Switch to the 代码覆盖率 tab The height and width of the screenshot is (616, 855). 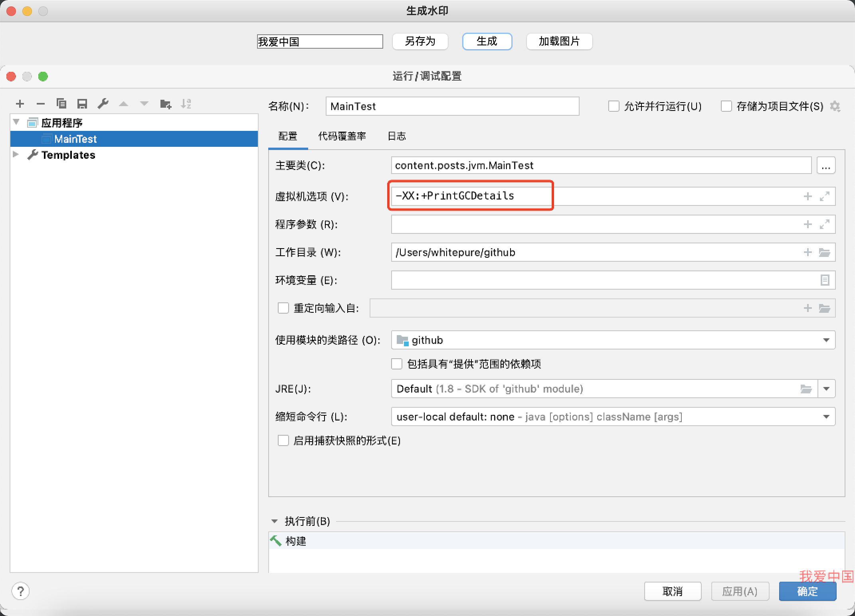[342, 136]
